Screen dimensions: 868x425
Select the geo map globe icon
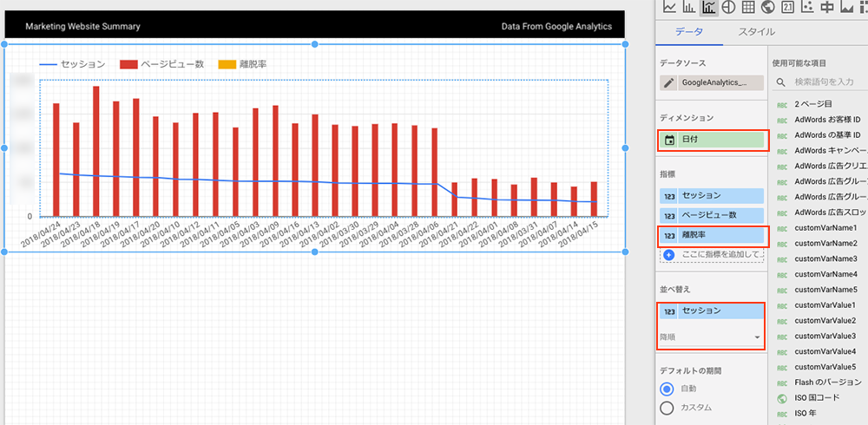pos(767,7)
